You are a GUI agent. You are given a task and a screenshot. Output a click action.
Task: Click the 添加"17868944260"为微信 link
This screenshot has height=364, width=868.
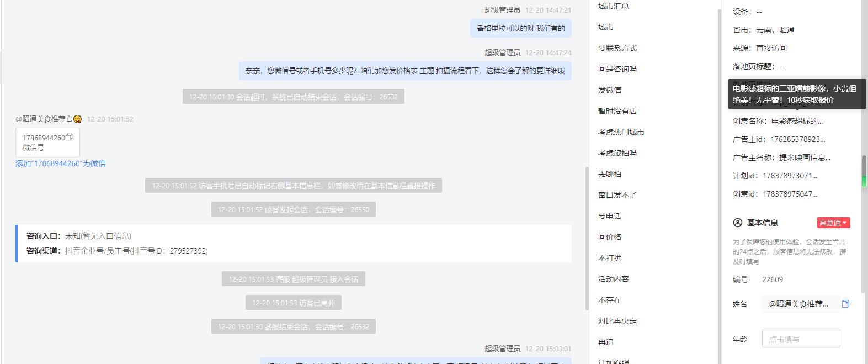pos(61,163)
